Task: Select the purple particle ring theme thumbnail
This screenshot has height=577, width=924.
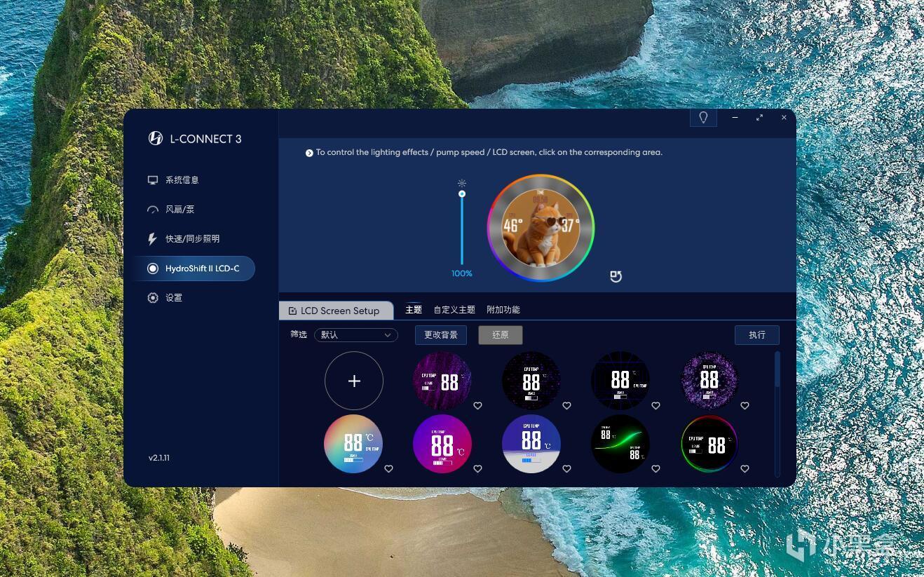Action: [x=709, y=379]
